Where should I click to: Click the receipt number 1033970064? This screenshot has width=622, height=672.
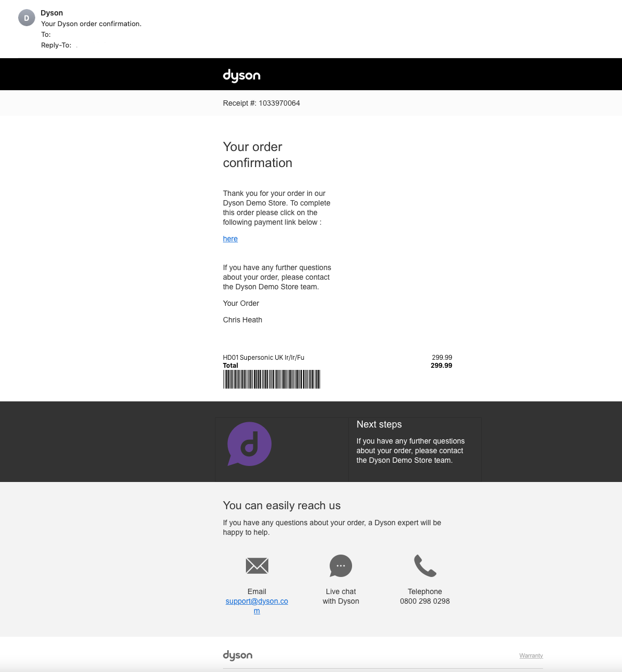[280, 103]
